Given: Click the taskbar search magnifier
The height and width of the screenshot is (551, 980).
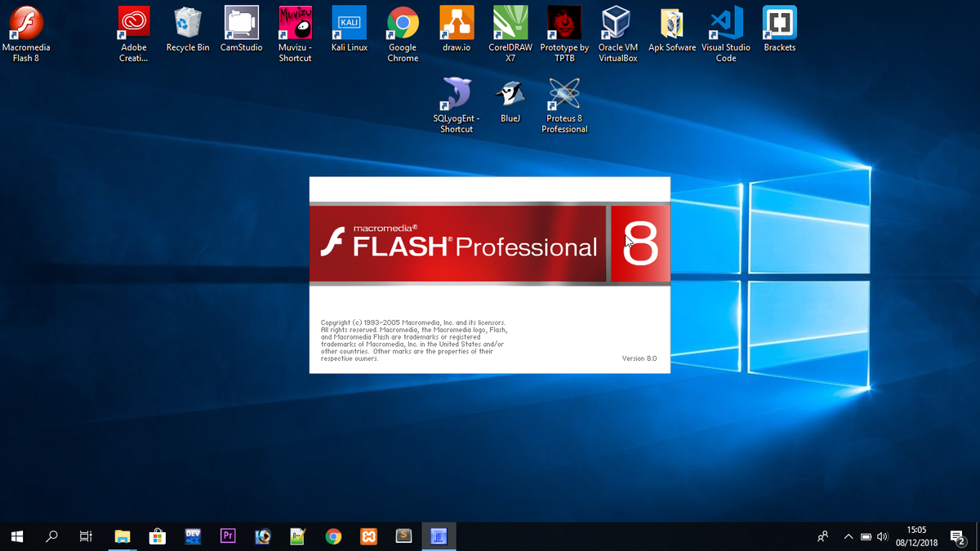Looking at the screenshot, I should coord(51,536).
